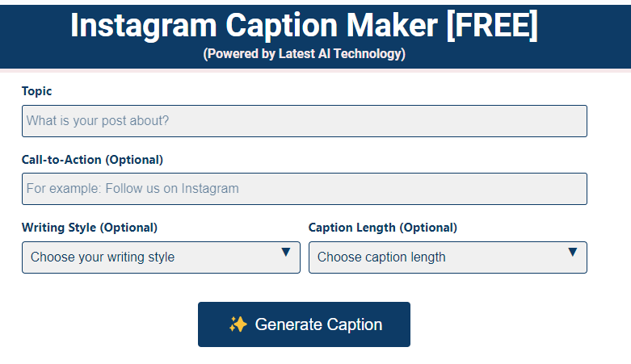This screenshot has width=631, height=364.
Task: Click the Generate Caption button
Action: [305, 324]
